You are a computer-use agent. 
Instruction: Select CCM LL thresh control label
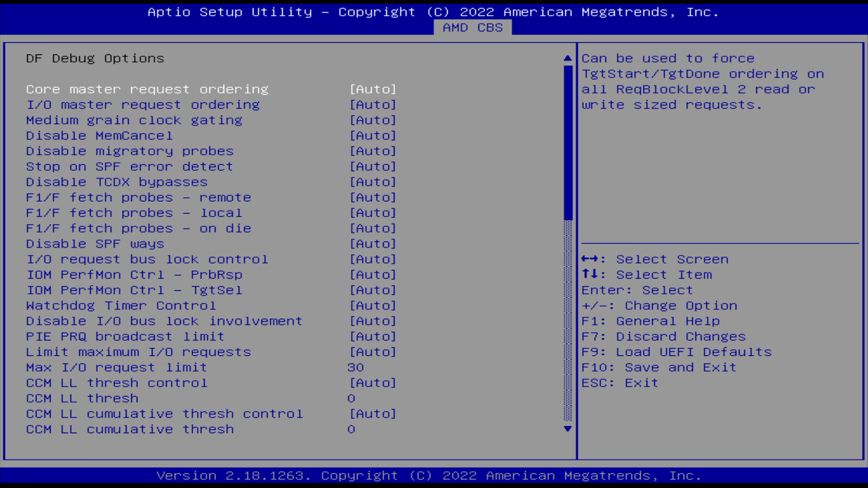[117, 383]
